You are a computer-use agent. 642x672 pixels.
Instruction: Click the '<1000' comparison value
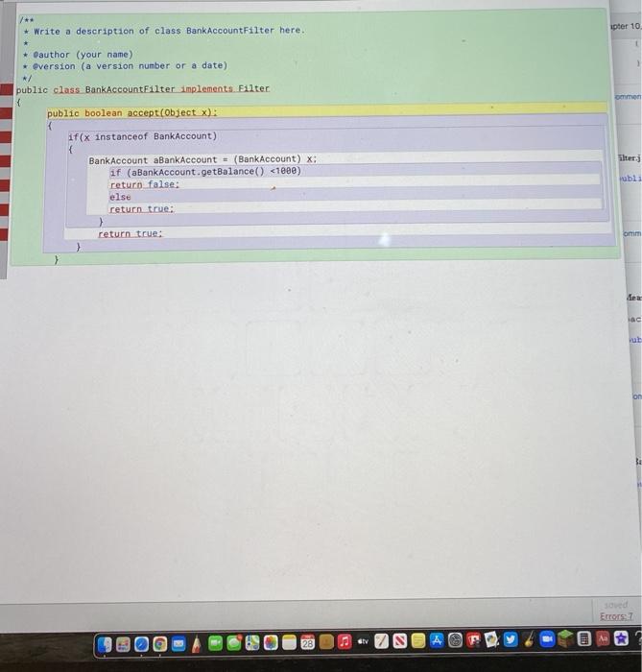click(283, 171)
